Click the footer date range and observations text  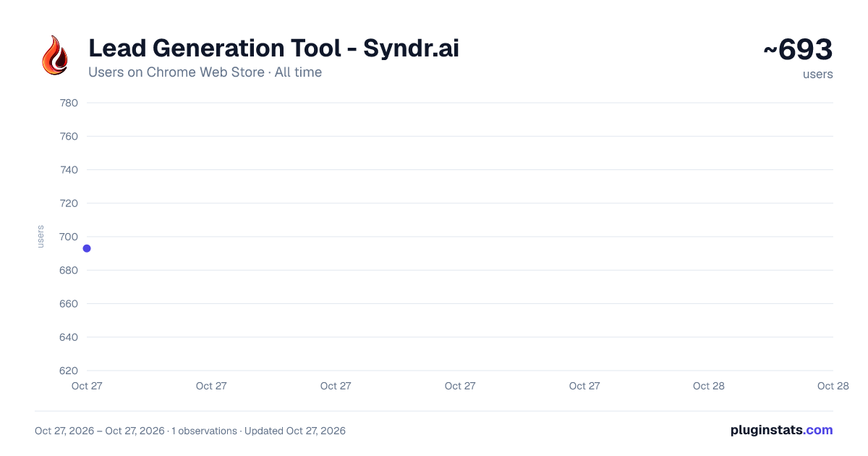(190, 431)
